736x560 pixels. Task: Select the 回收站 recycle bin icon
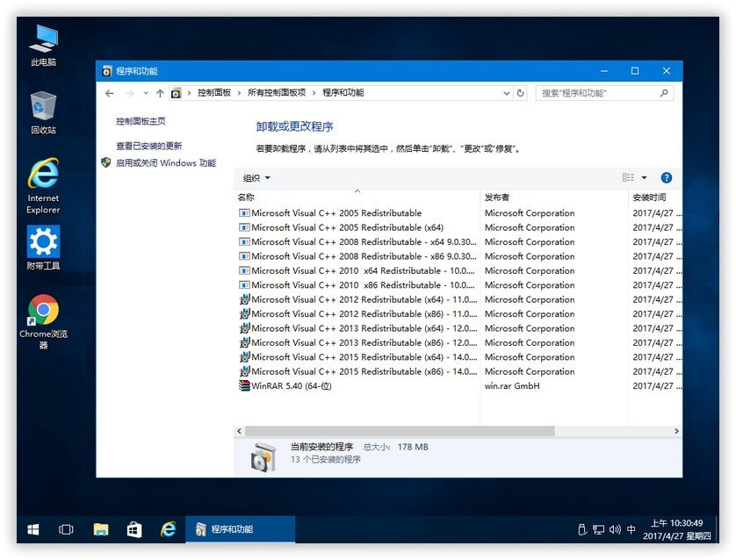point(43,112)
